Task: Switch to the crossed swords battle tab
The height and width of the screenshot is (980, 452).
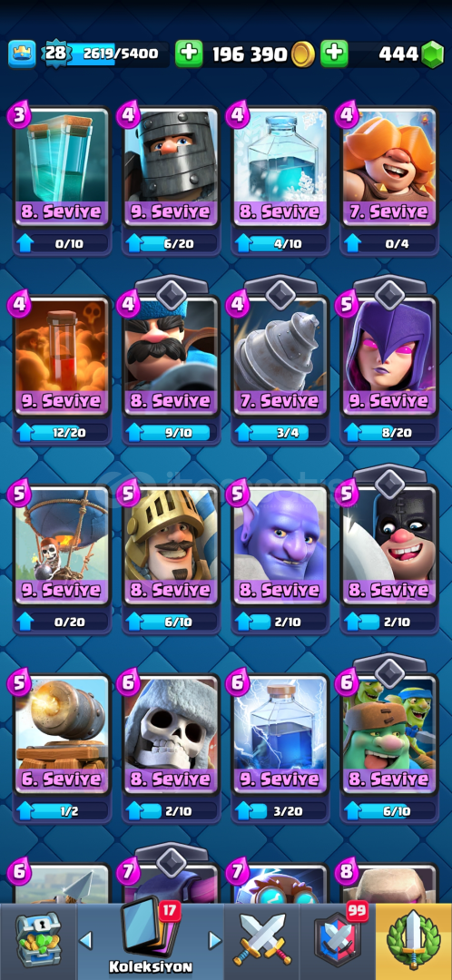Action: (262, 941)
